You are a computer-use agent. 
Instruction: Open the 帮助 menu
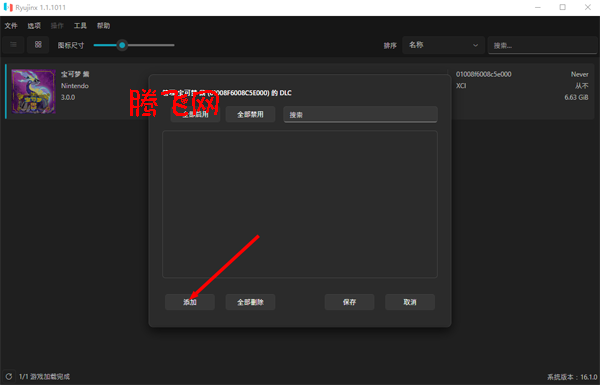coord(103,26)
